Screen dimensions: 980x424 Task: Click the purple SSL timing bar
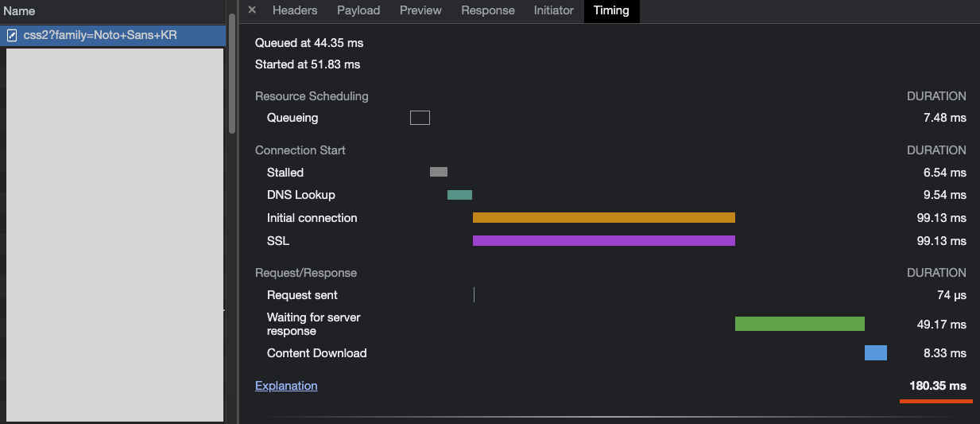(604, 241)
